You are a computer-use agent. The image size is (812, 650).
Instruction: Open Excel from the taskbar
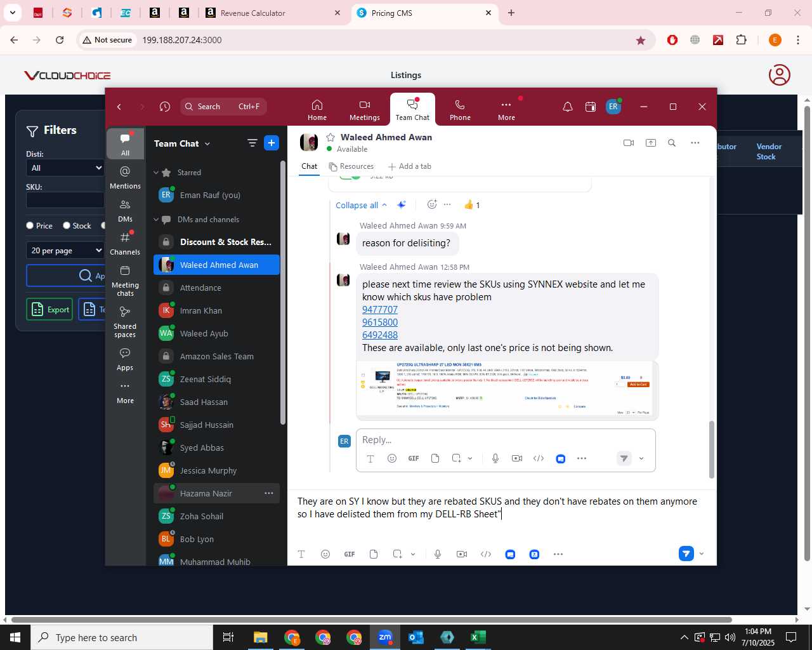478,637
